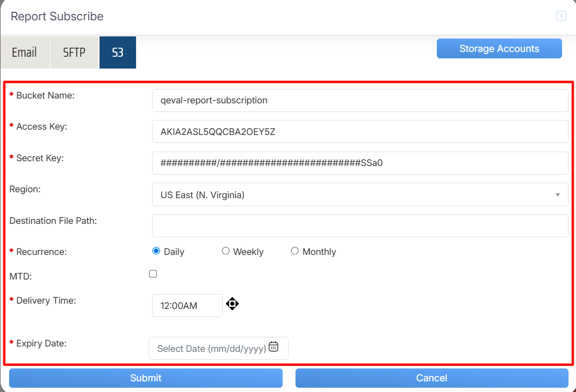Screen dimensions: 576x392
Task: Open Storage Accounts
Action: click(499, 49)
